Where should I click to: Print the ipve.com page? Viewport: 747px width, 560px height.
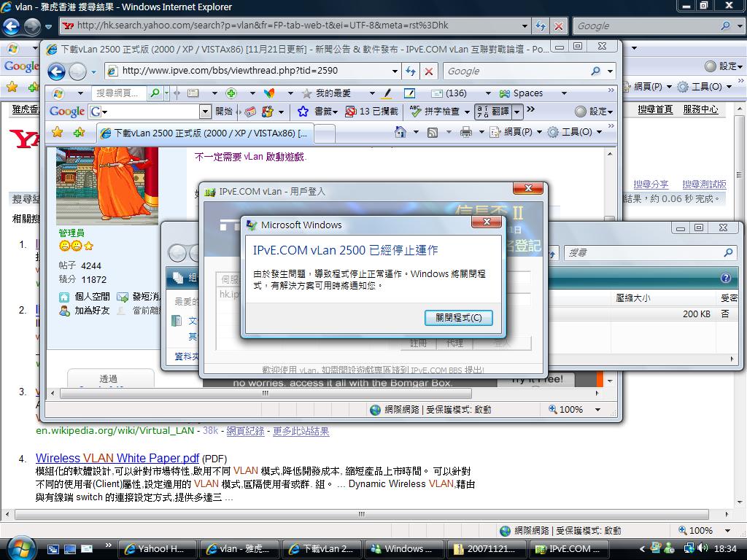[466, 132]
